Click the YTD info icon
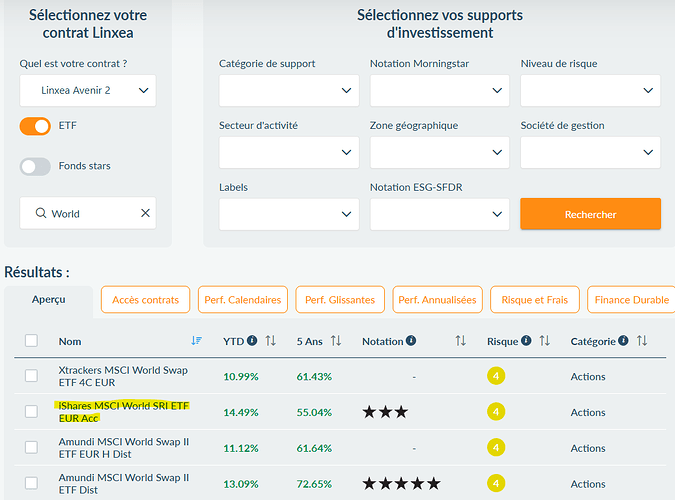The height and width of the screenshot is (500, 675). [x=252, y=341]
